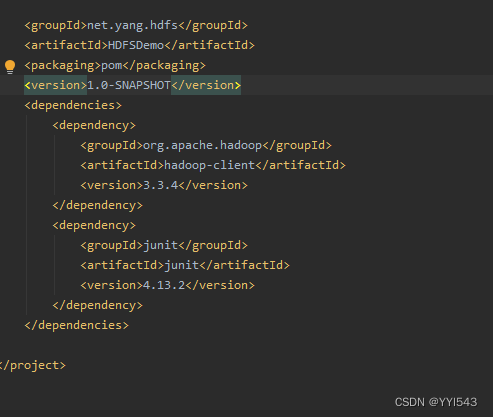Click the junit artifactId line

tap(185, 265)
